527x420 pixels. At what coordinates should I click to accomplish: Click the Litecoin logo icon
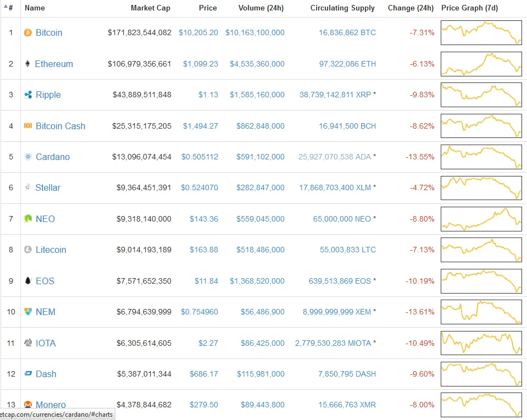[28, 250]
